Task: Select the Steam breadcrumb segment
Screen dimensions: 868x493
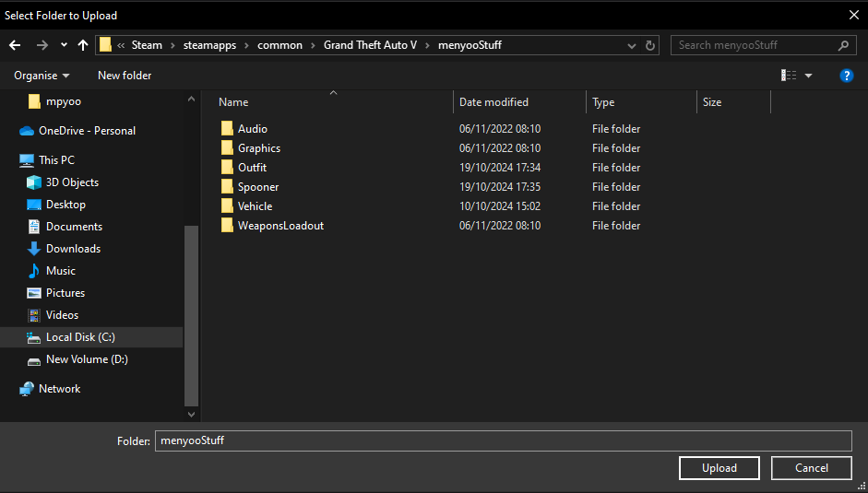Action: click(x=147, y=45)
